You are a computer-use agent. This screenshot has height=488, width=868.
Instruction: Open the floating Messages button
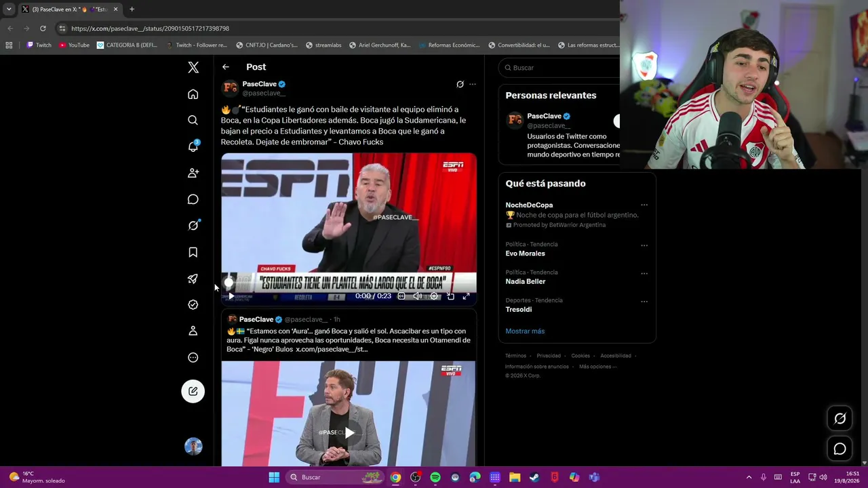(x=840, y=449)
